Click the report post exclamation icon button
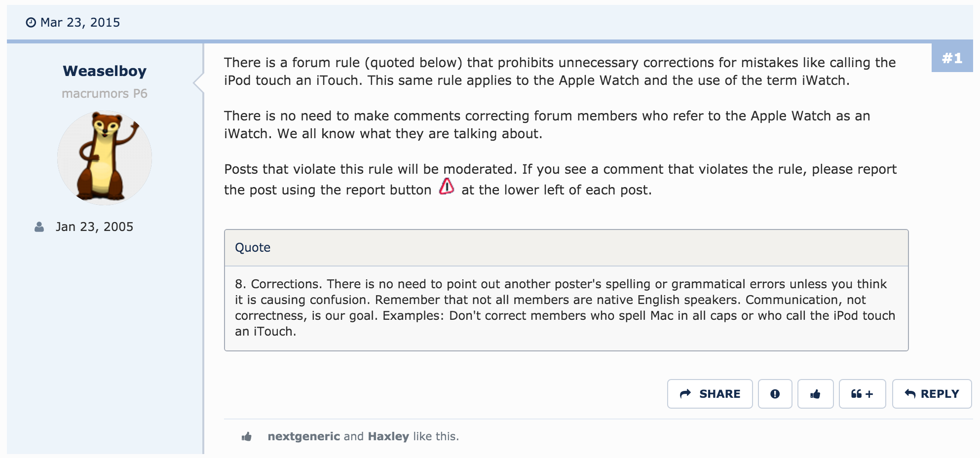Viewport: 980px width, 458px height. [775, 394]
